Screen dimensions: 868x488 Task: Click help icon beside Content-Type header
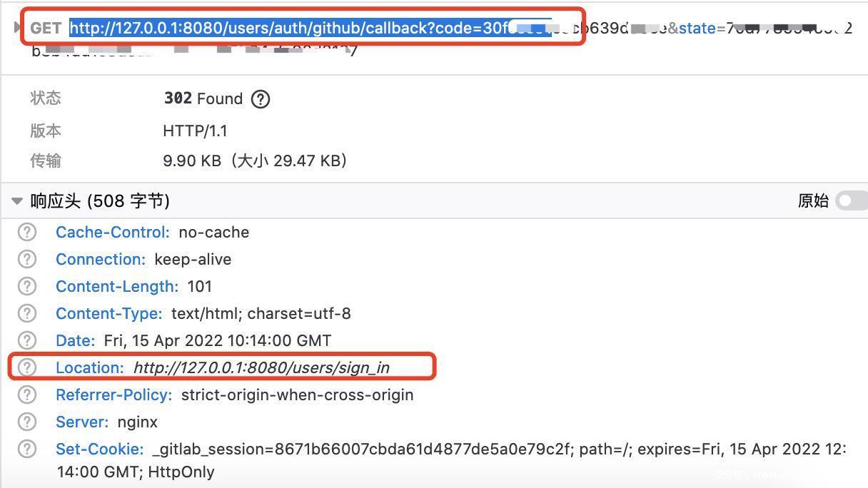point(27,313)
